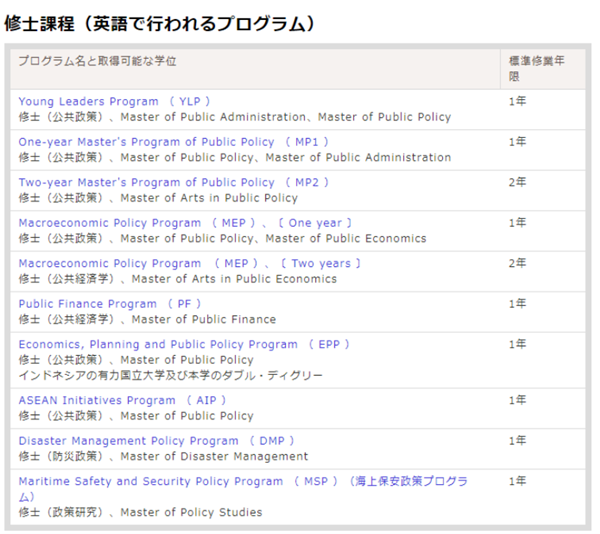Click the column header 標準修業年限
The height and width of the screenshot is (534, 600).
click(x=536, y=68)
